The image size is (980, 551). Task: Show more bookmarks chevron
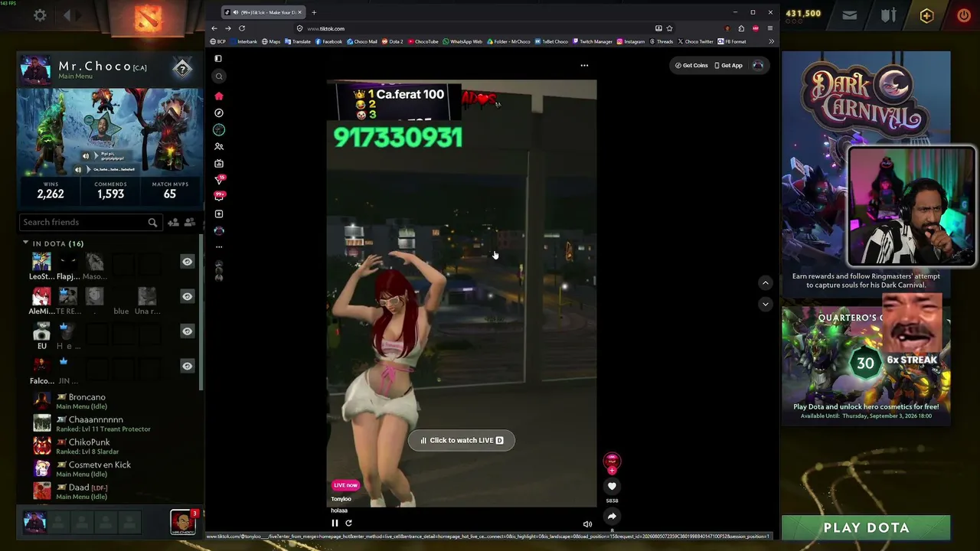click(x=771, y=41)
